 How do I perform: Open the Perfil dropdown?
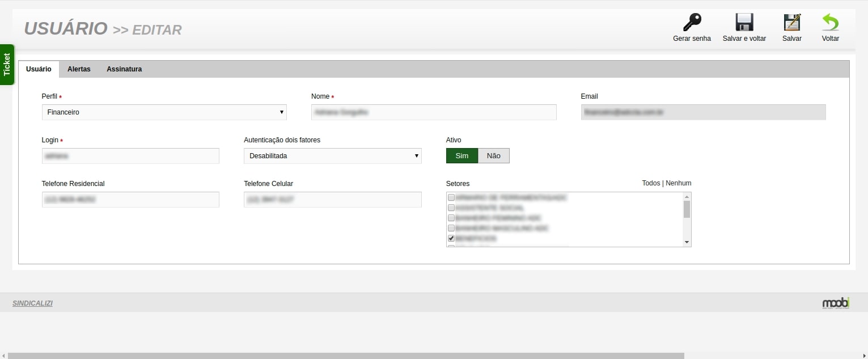coord(164,112)
